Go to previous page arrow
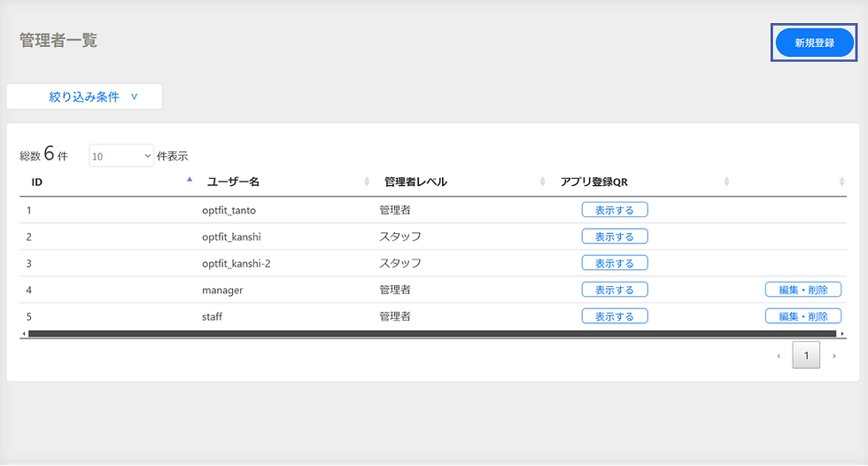This screenshot has height=466, width=868. point(779,355)
